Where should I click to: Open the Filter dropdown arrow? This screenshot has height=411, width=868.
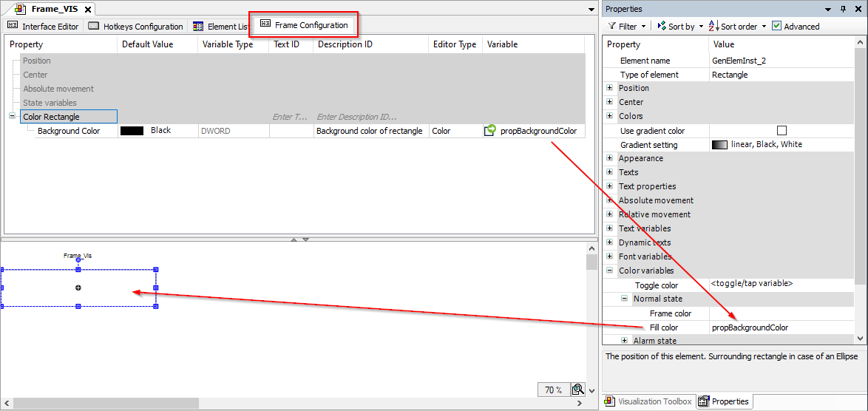pyautogui.click(x=643, y=26)
